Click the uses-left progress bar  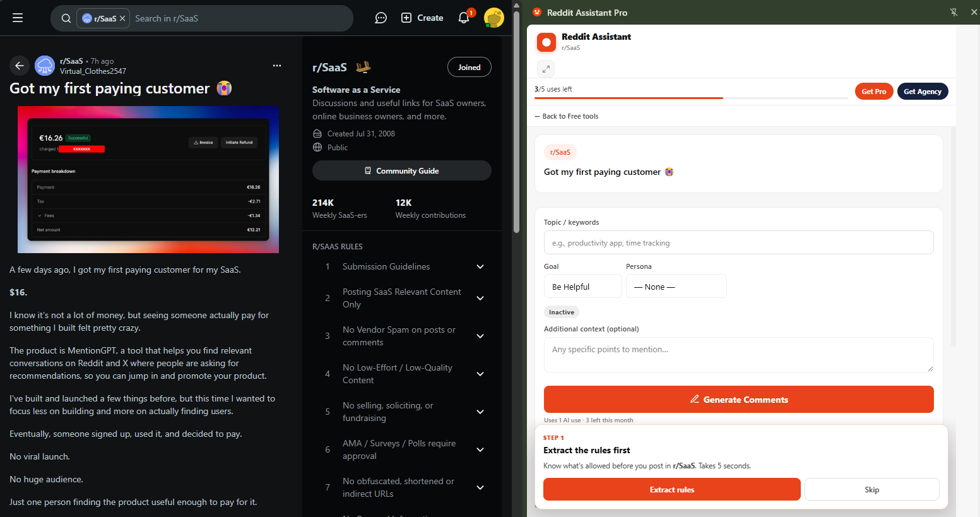pyautogui.click(x=691, y=98)
